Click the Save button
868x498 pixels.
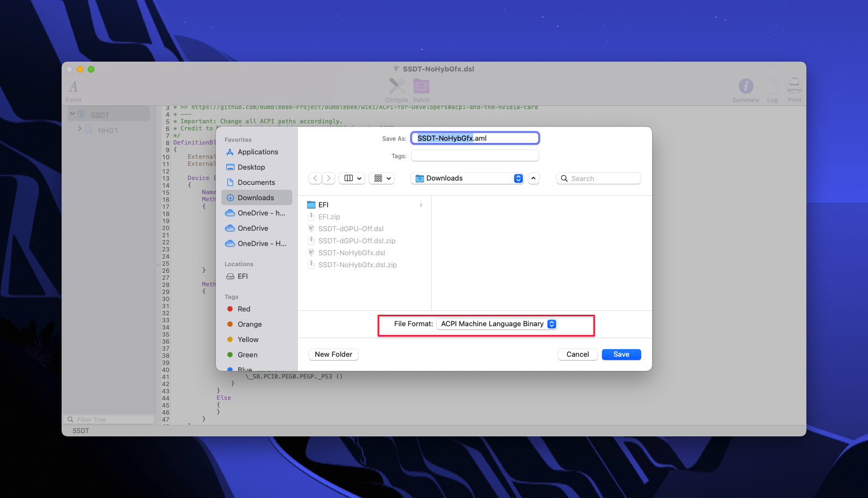pyautogui.click(x=621, y=355)
